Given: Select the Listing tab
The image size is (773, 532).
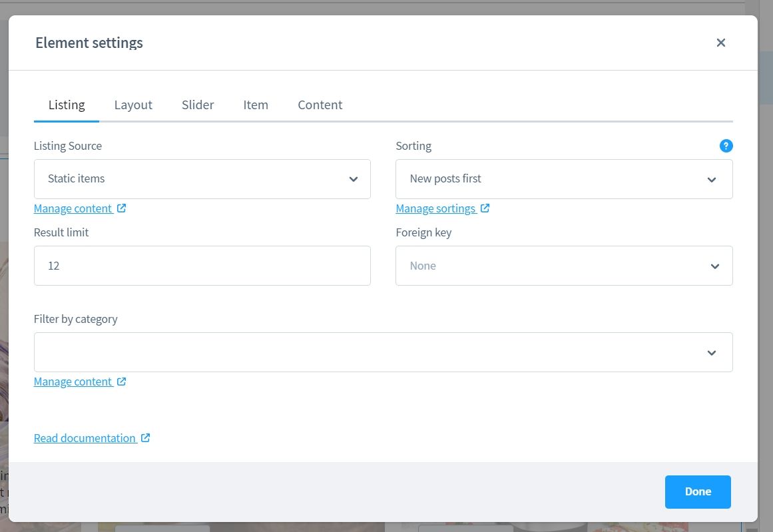Looking at the screenshot, I should click(x=67, y=105).
